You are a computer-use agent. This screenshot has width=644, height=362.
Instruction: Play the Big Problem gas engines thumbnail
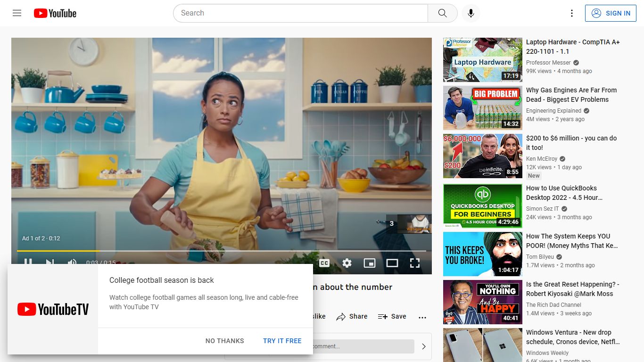[x=483, y=108]
